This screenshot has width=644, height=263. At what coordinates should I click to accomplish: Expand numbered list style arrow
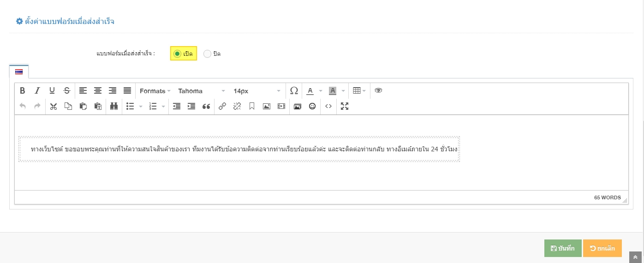163,107
